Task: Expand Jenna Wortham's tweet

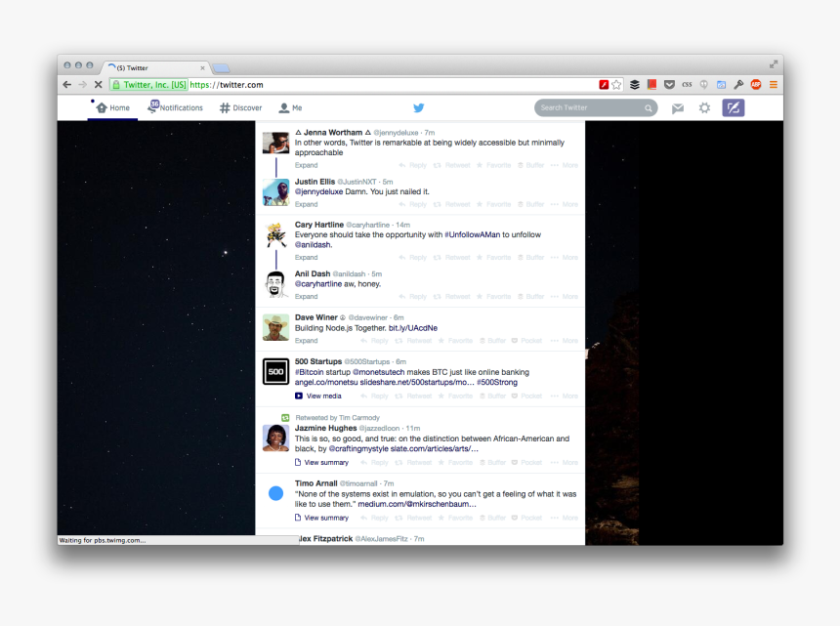Action: (x=306, y=165)
